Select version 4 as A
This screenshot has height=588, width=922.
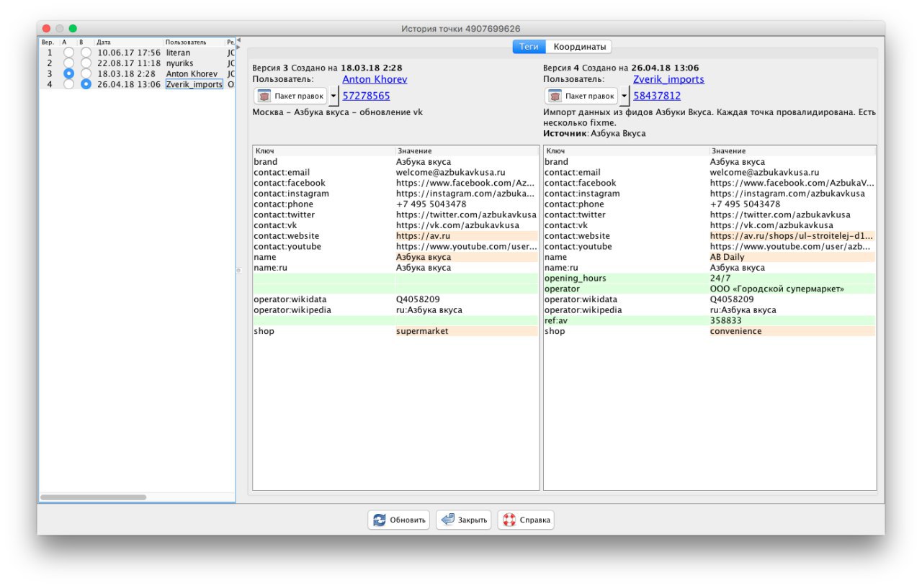(x=69, y=84)
